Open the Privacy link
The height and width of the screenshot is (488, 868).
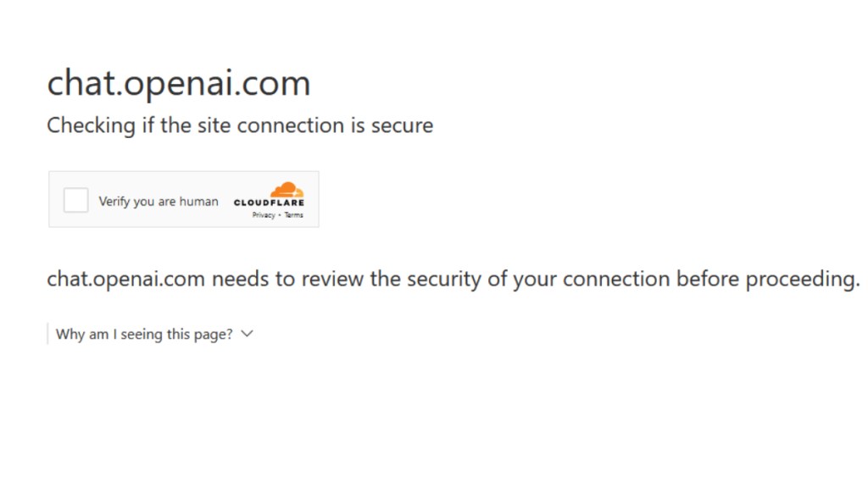coord(262,214)
